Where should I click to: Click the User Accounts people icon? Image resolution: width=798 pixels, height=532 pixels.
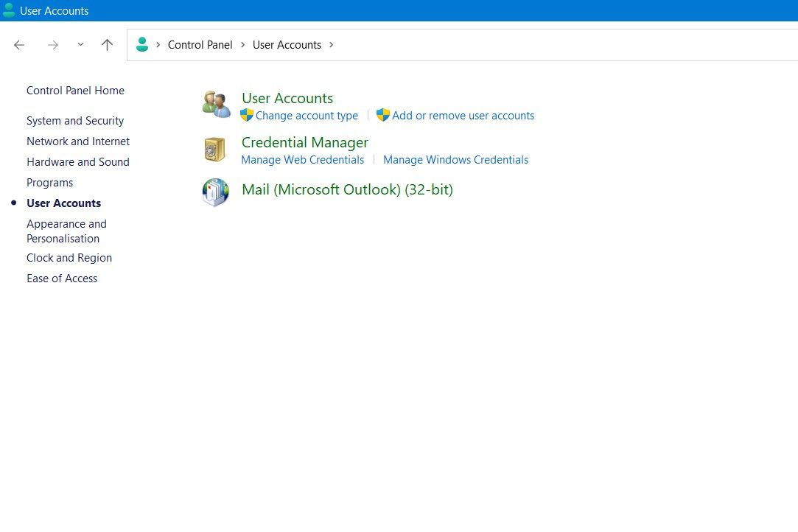coord(216,105)
